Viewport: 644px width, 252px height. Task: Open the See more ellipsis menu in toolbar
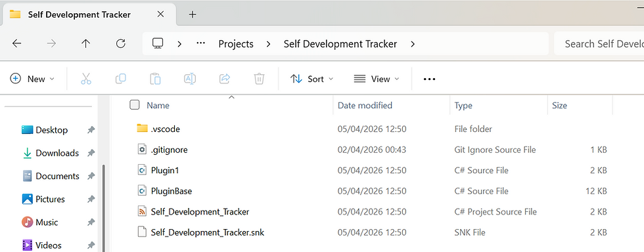point(429,79)
